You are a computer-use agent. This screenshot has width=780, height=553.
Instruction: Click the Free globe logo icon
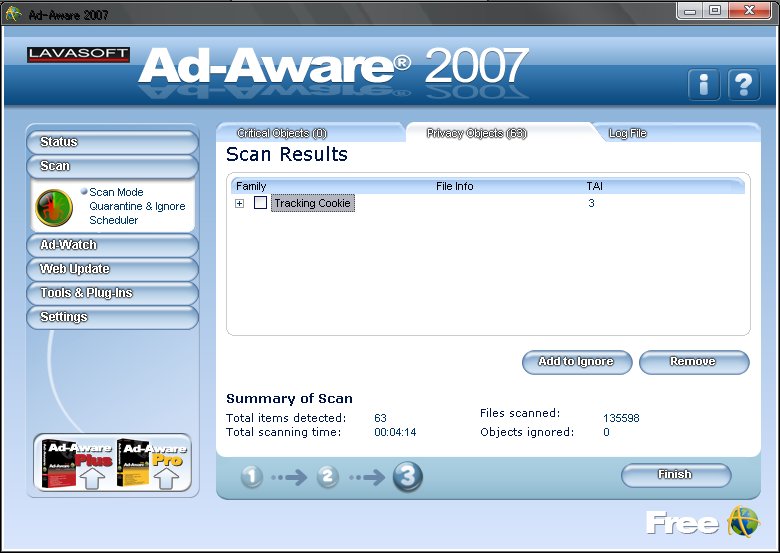click(x=744, y=522)
